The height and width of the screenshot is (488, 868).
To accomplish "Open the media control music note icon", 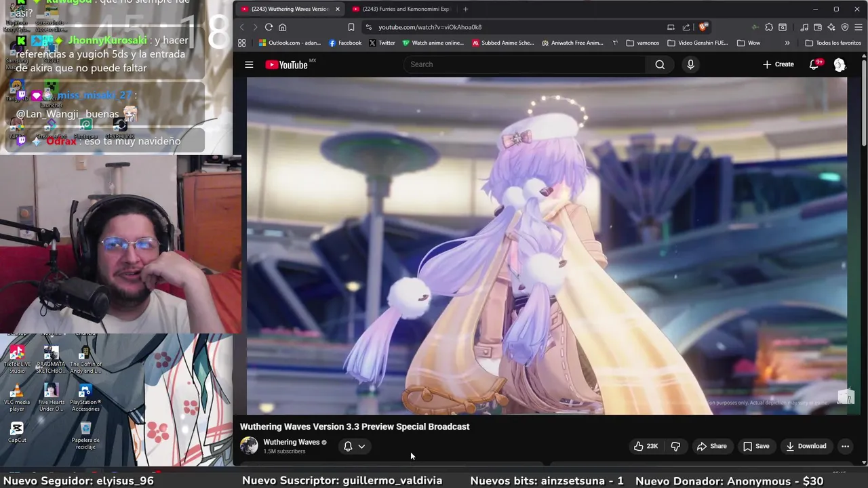I will 804,27.
